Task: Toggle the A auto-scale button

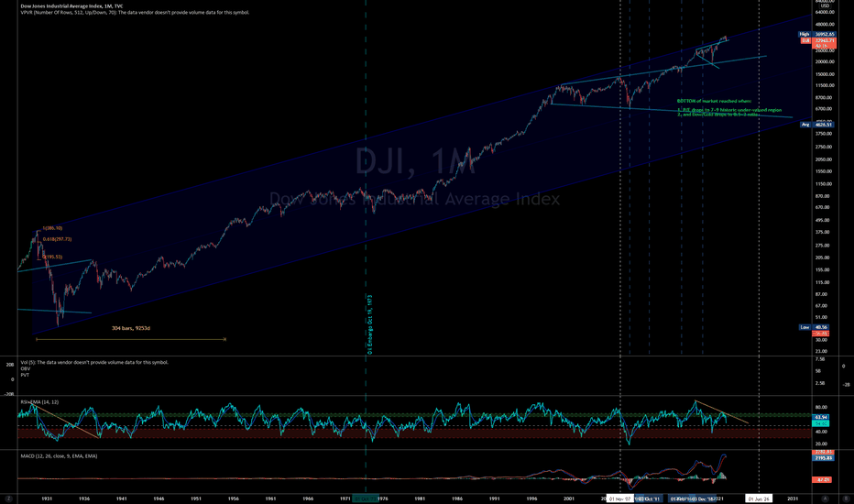Action: click(825, 499)
